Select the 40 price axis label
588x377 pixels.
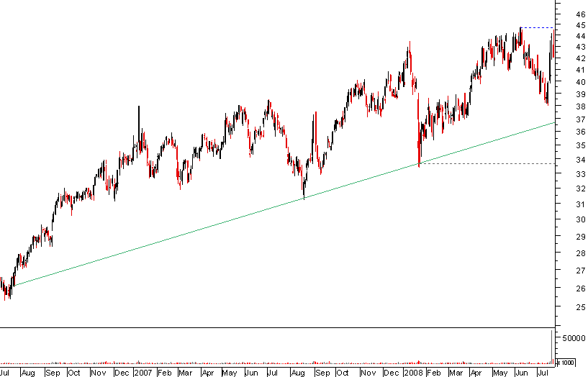(x=581, y=82)
